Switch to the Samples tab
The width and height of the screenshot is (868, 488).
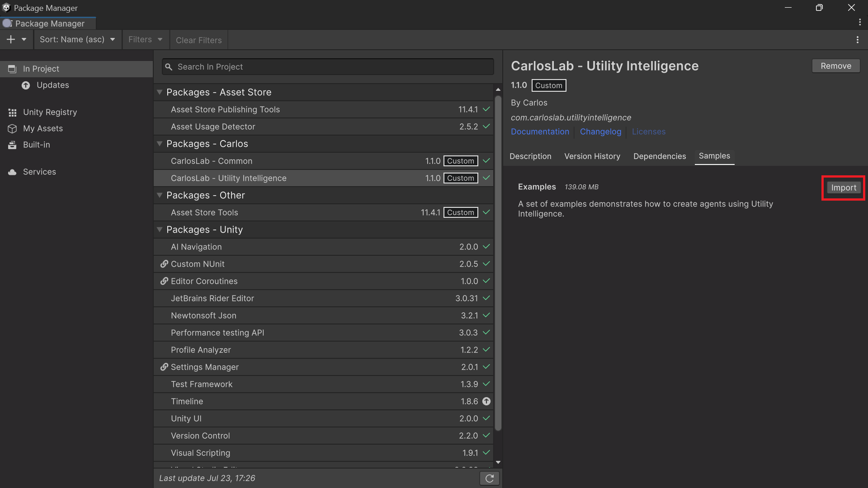(714, 156)
